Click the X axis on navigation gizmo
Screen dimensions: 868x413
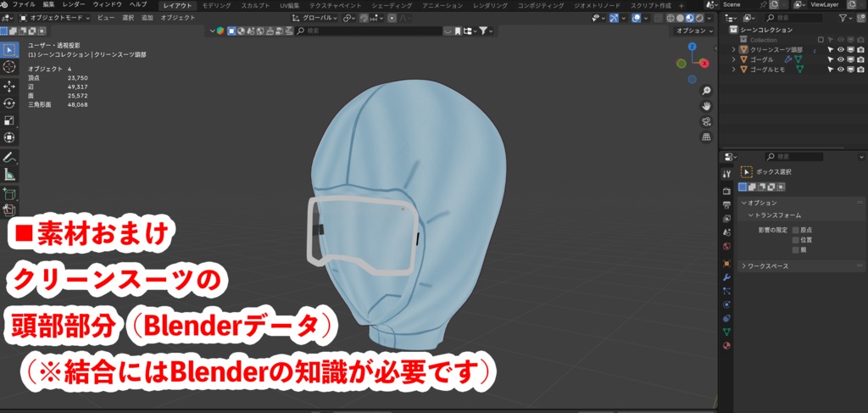point(704,64)
